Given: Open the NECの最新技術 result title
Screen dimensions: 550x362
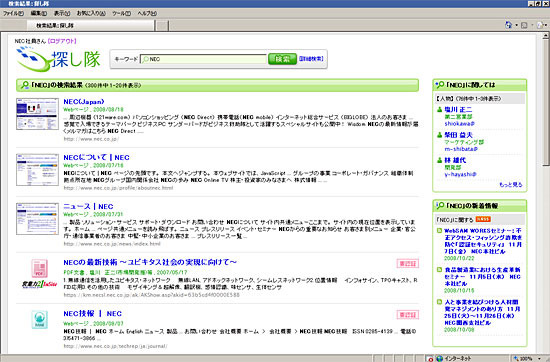Looking at the screenshot, I should click(150, 262).
